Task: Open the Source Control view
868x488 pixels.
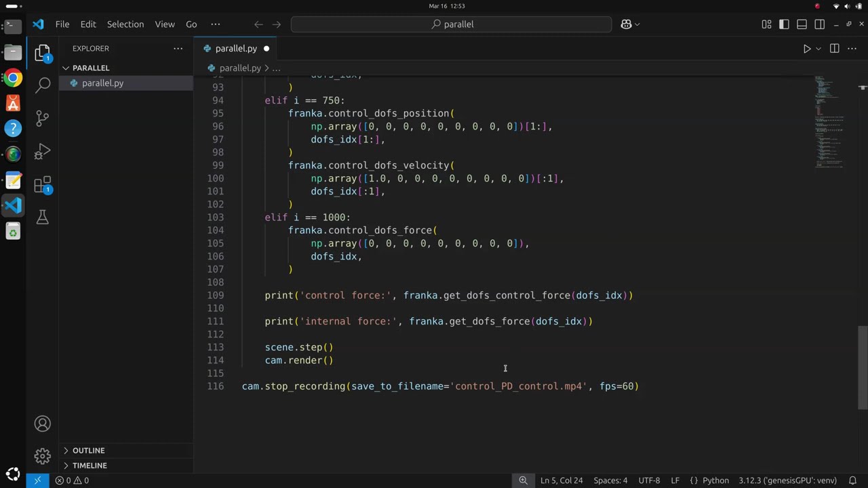Action: point(42,118)
